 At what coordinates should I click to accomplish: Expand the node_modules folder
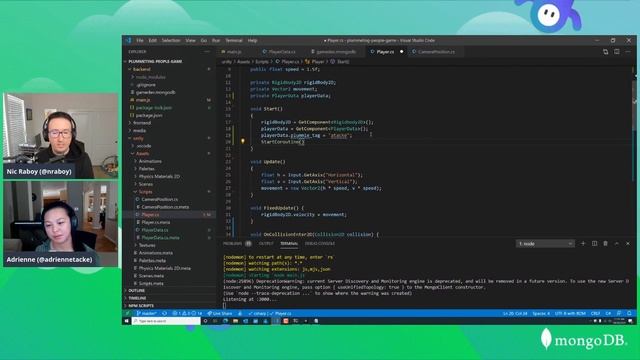150,77
